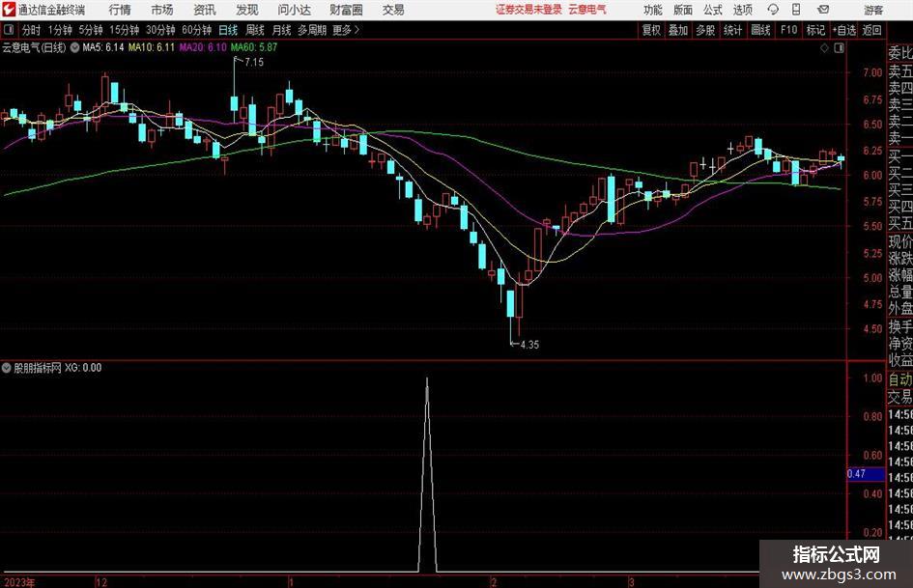
Task: Click the 画线 drawing toolbar button
Action: click(x=760, y=30)
